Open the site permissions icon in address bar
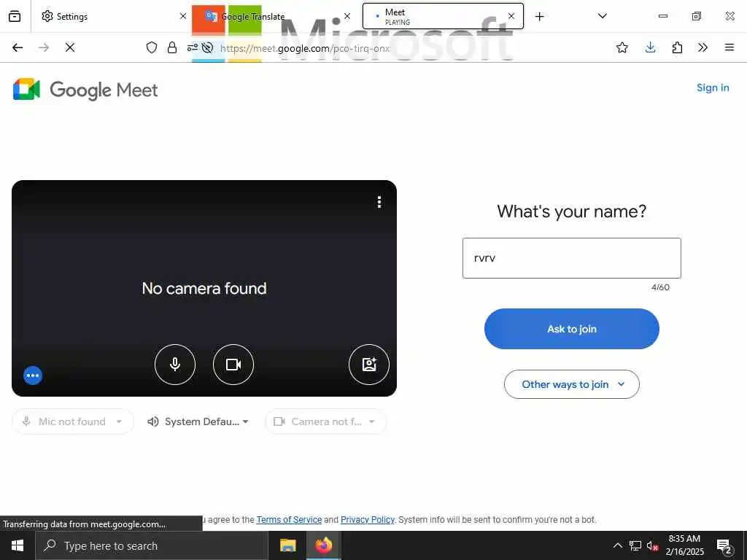Image resolution: width=747 pixels, height=560 pixels. [x=193, y=47]
